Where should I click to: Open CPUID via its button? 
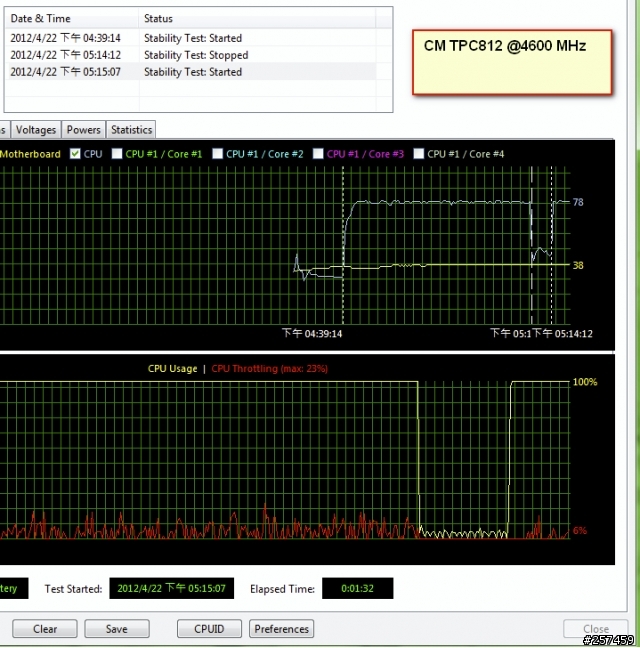(x=209, y=629)
